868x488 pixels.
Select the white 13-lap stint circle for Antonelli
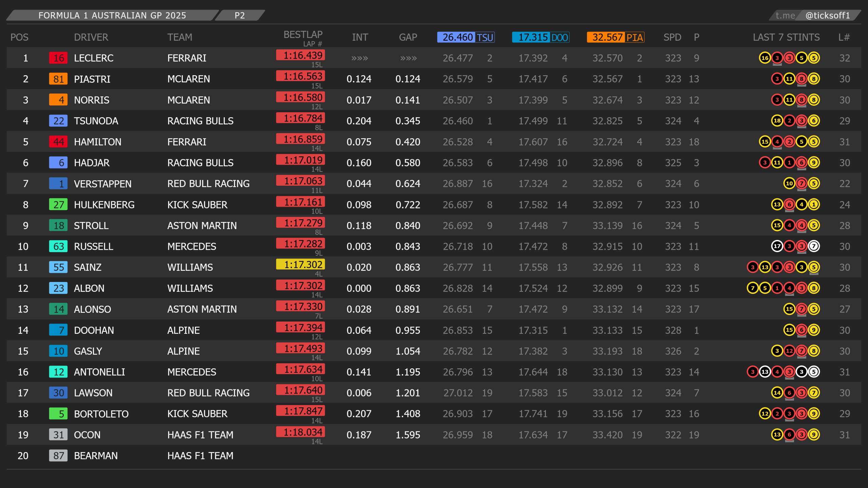765,372
